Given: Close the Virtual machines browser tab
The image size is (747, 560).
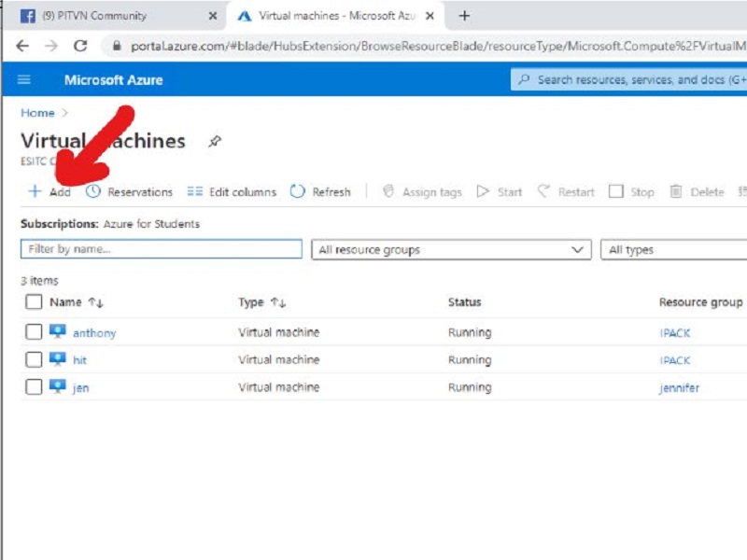Looking at the screenshot, I should click(430, 16).
